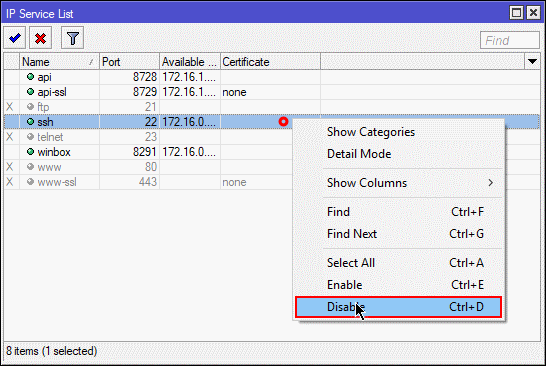Click the blue checkmark enable icon
The height and width of the screenshot is (366, 546).
point(15,38)
